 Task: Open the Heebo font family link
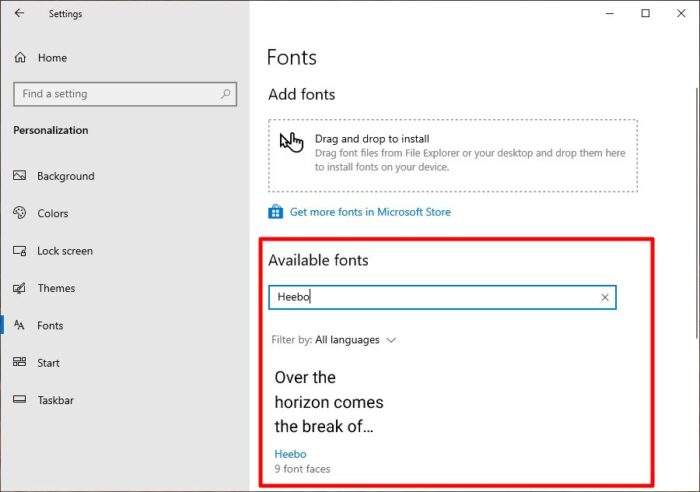coord(290,454)
